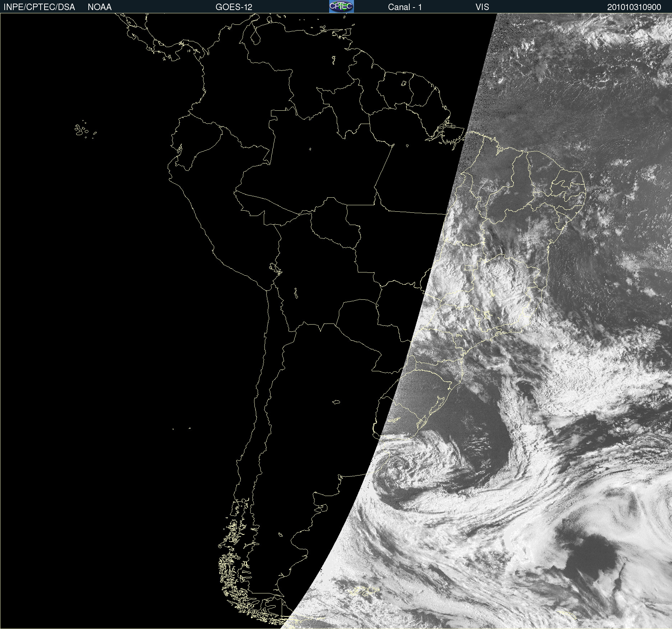The width and height of the screenshot is (672, 629).
Task: Click the 'VIS' label in the header
Action: (x=482, y=7)
